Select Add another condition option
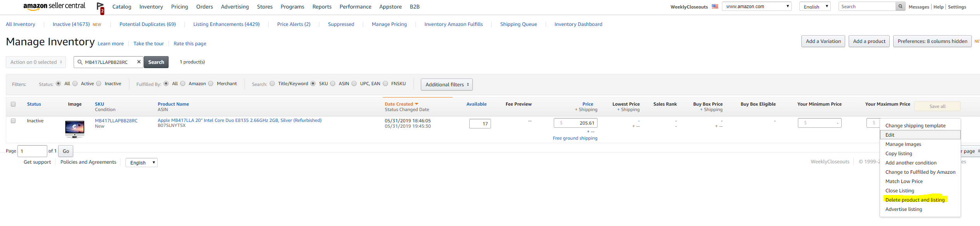Screen dimensions: 980x226 coord(911,163)
